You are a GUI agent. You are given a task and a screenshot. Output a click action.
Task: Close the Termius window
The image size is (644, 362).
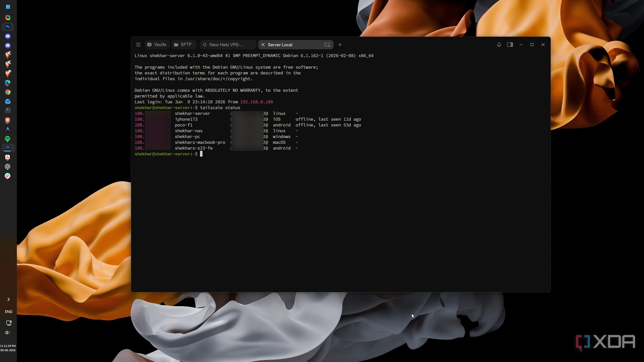tap(543, 45)
